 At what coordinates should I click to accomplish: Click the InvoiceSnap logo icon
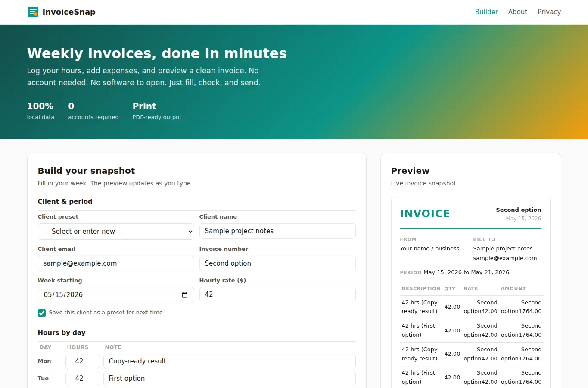pyautogui.click(x=33, y=12)
